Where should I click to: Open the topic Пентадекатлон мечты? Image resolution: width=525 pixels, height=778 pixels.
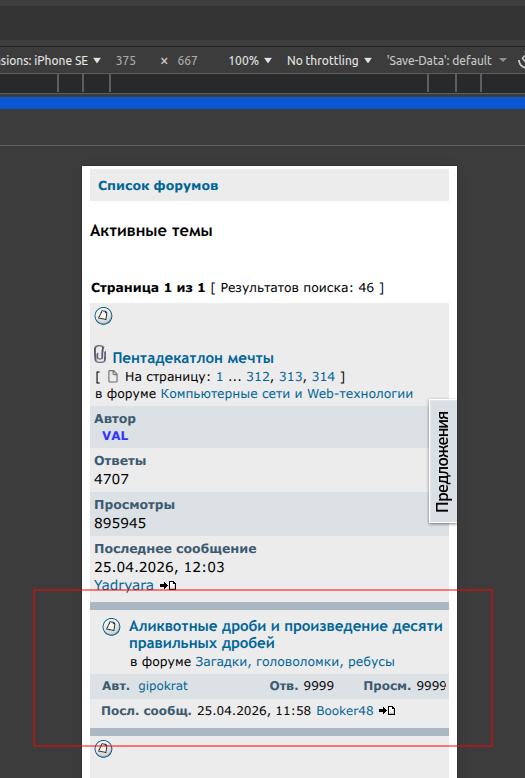(193, 358)
